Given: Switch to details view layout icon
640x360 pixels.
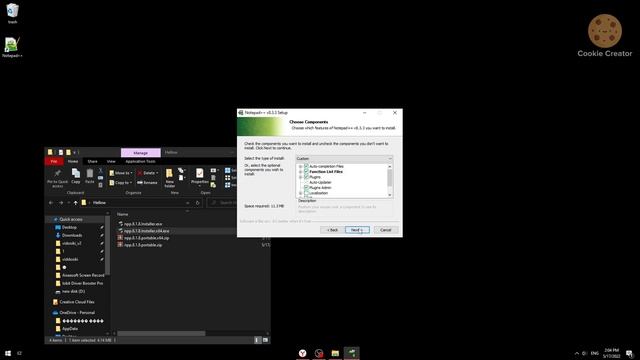Looking at the screenshot, I should (x=257, y=340).
